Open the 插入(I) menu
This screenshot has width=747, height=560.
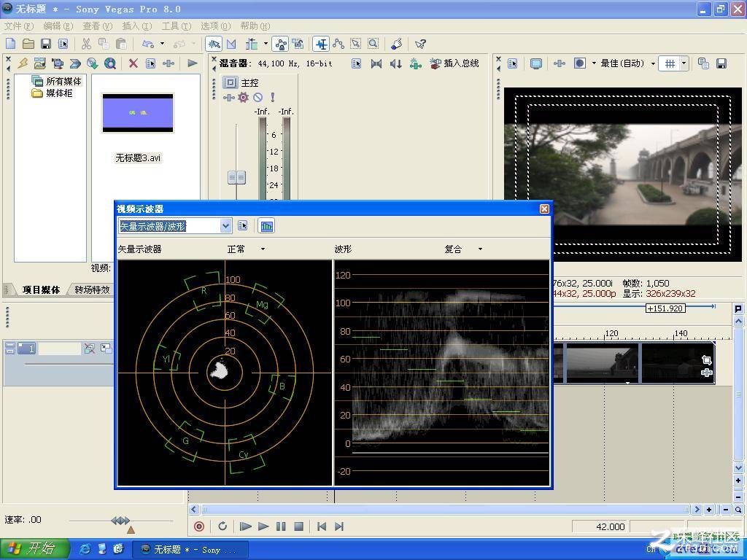click(136, 26)
